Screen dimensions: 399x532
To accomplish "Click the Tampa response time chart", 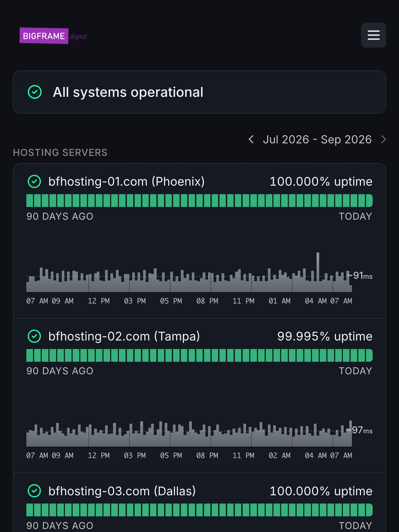I will [x=189, y=433].
